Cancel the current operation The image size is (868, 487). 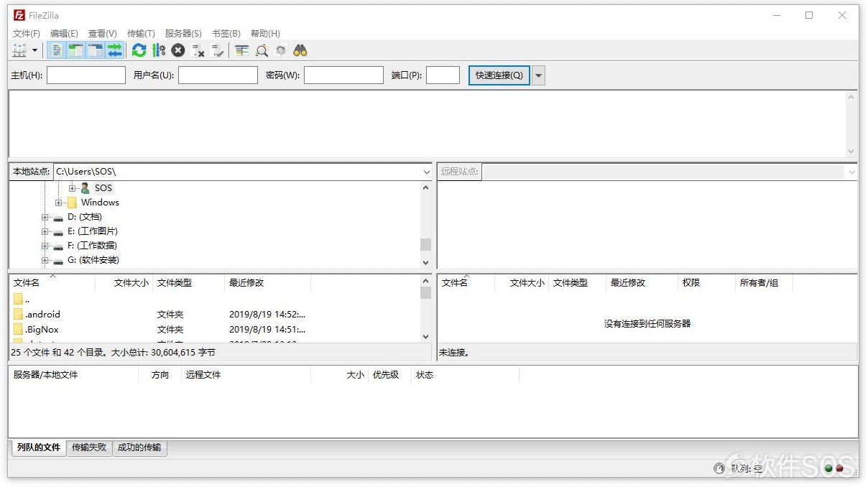pos(178,50)
